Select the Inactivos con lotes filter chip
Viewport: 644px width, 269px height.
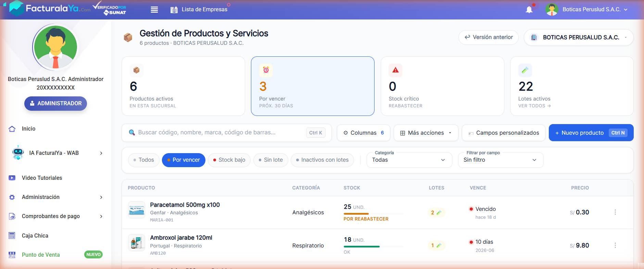(322, 160)
